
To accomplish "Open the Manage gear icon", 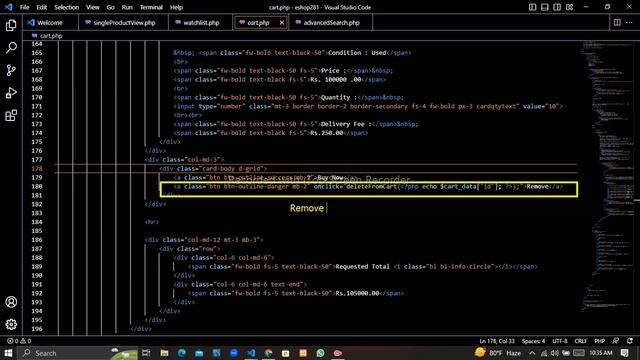I will [x=11, y=324].
